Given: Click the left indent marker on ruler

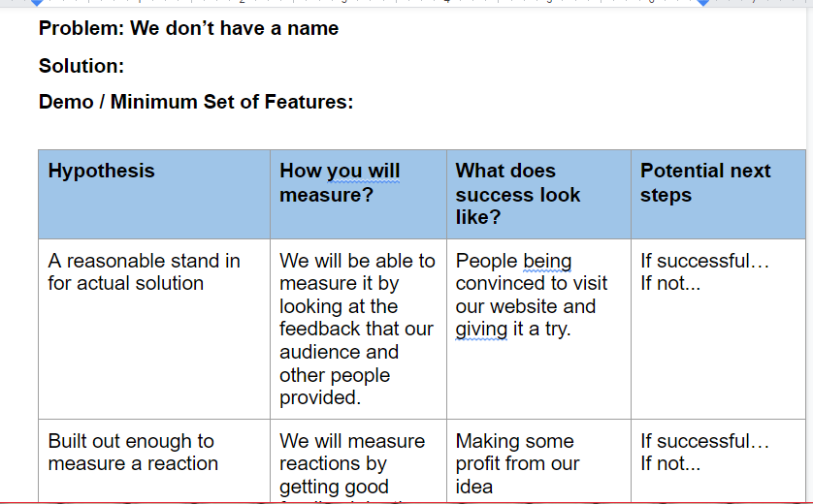Looking at the screenshot, I should pyautogui.click(x=37, y=3).
